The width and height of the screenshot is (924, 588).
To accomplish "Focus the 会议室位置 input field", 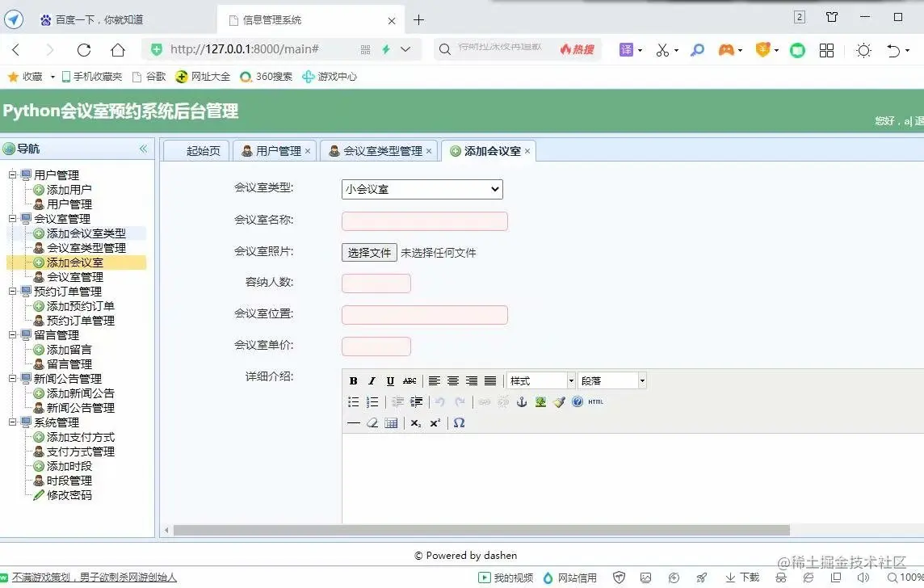I will [424, 315].
